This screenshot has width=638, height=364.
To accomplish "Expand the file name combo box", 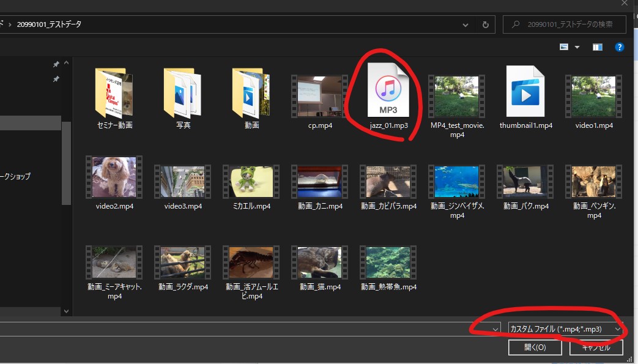I will 495,329.
